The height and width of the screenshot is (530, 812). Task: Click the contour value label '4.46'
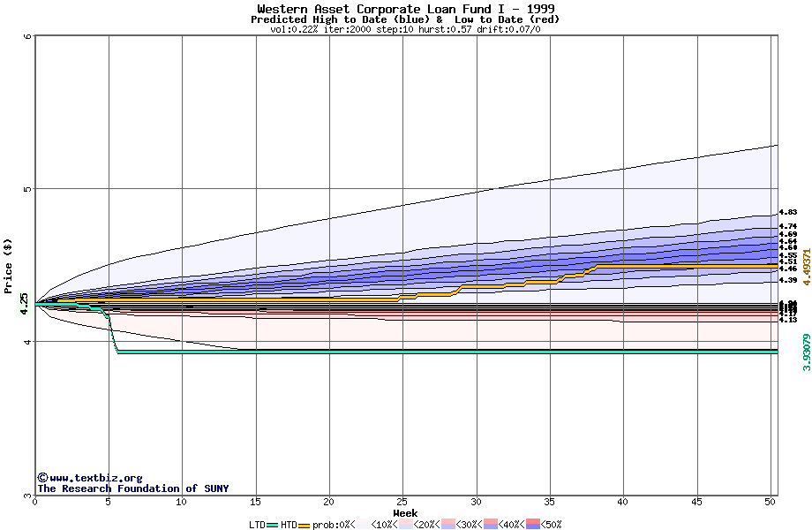pos(788,269)
